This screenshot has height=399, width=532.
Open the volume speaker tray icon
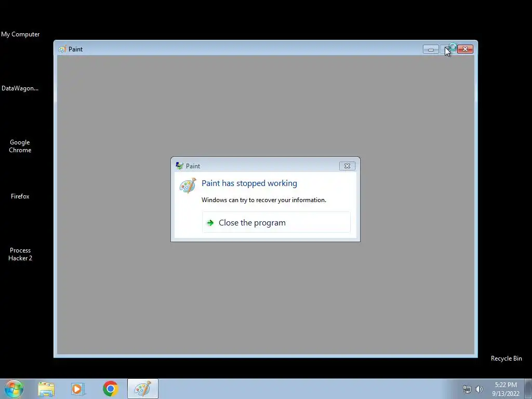(479, 389)
